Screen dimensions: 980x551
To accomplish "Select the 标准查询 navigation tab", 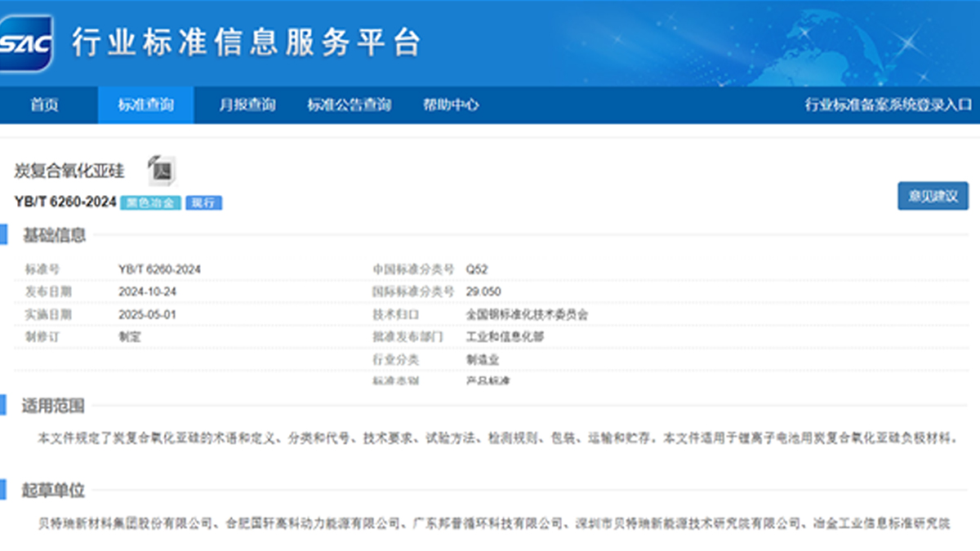I will pyautogui.click(x=145, y=105).
